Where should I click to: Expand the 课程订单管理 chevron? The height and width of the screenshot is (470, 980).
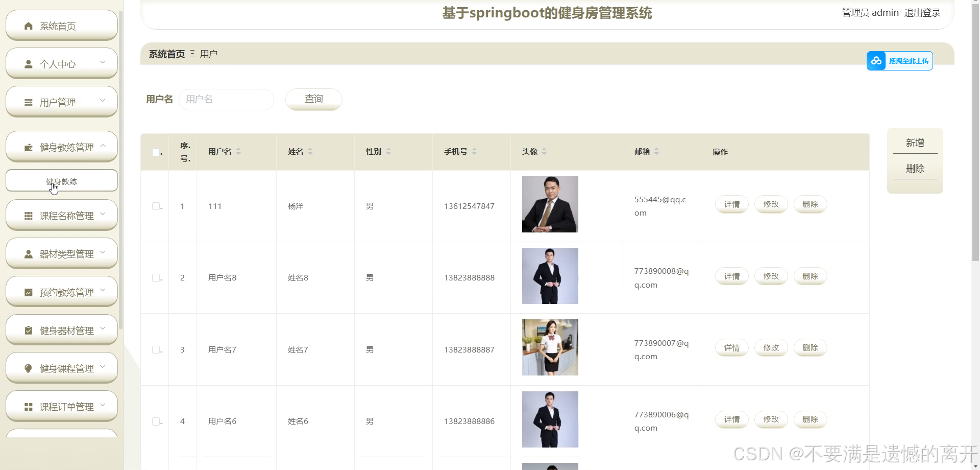pos(103,405)
